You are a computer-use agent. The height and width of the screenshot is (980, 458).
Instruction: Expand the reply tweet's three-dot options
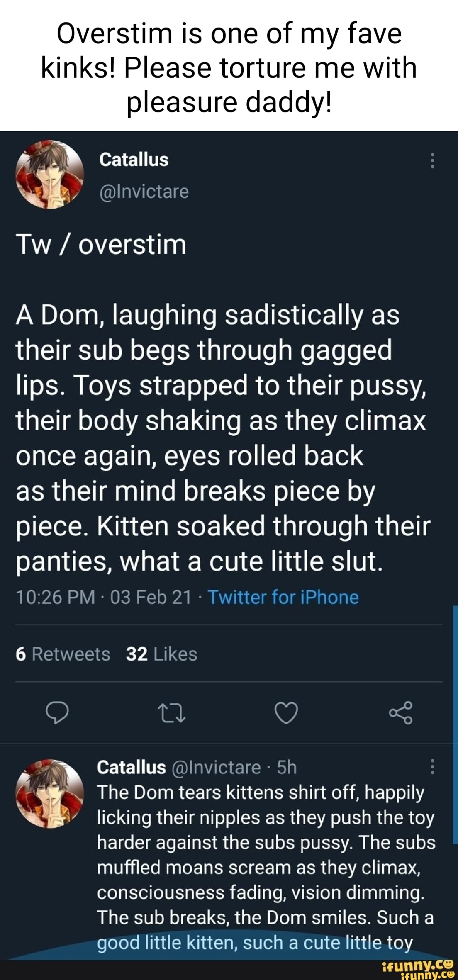tap(432, 767)
